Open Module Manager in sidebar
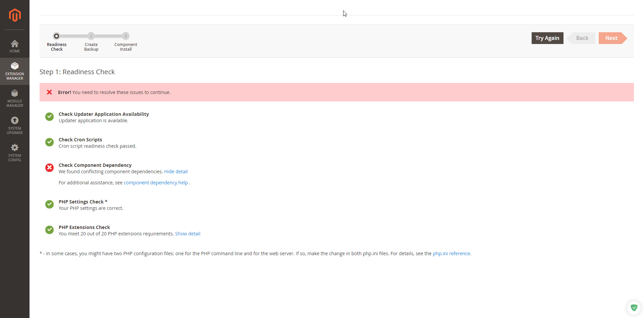 click(15, 98)
